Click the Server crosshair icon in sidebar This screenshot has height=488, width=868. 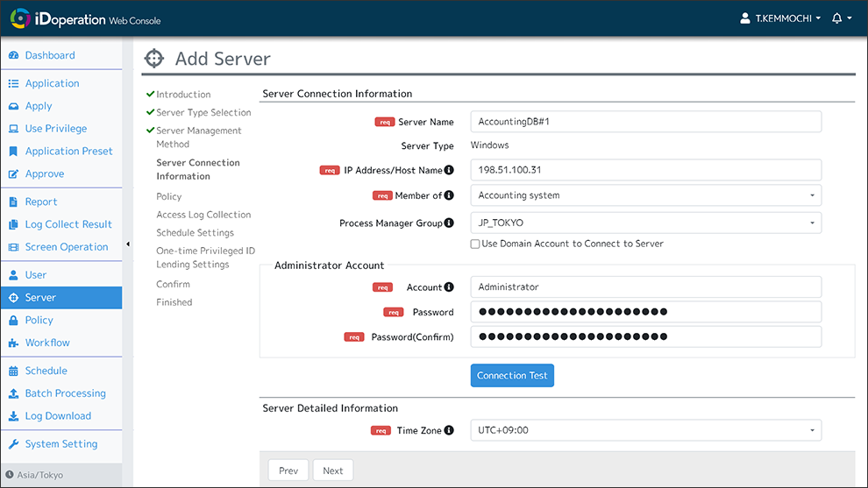pos(14,298)
